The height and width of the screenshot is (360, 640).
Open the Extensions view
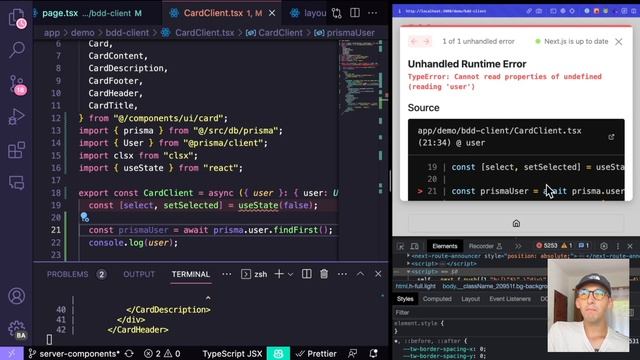16,150
